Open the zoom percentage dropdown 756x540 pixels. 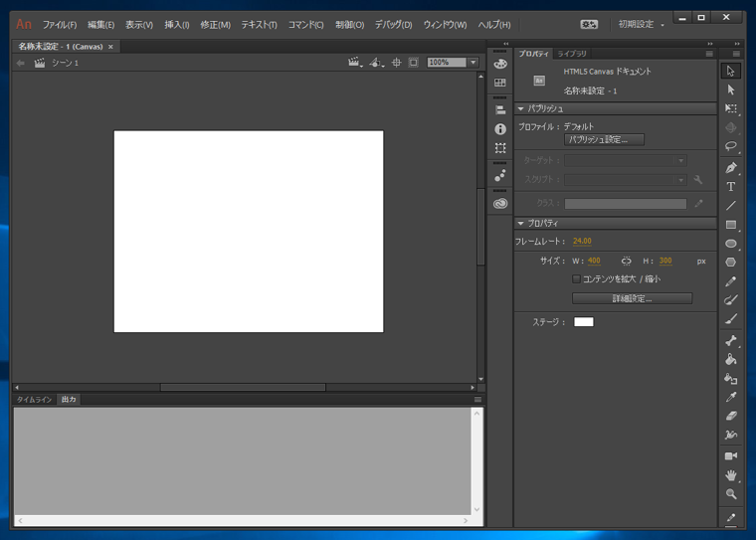472,63
